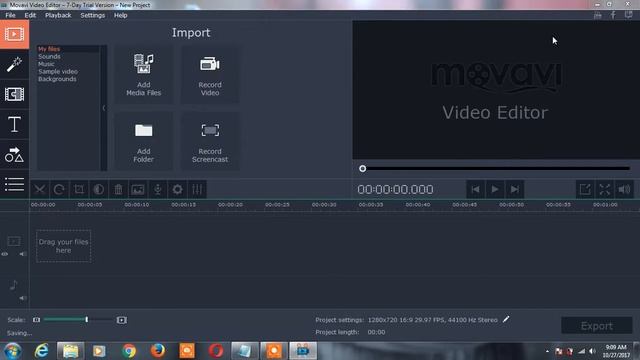Open the Titles text tab
Screen dimensions: 640x360
coord(14,124)
